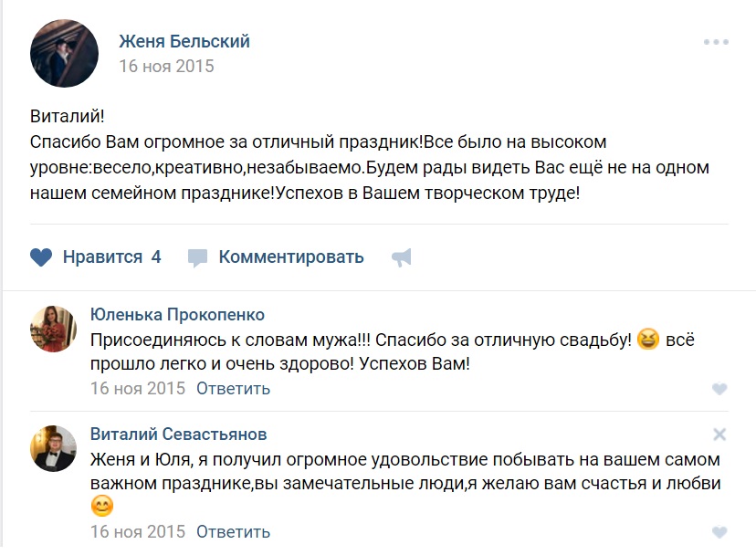Reply to Виталий Севастьянов's comment via Ответить
Screen dimensions: 756x555
[233, 532]
